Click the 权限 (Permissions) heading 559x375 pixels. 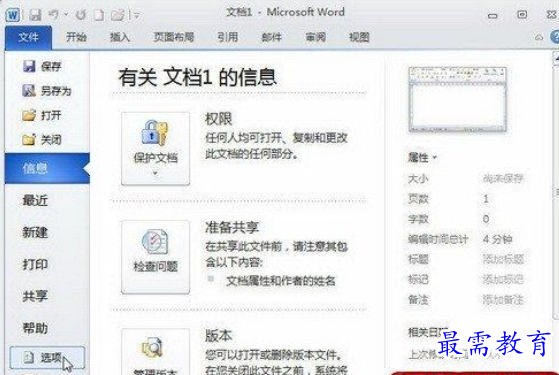pyautogui.click(x=219, y=119)
